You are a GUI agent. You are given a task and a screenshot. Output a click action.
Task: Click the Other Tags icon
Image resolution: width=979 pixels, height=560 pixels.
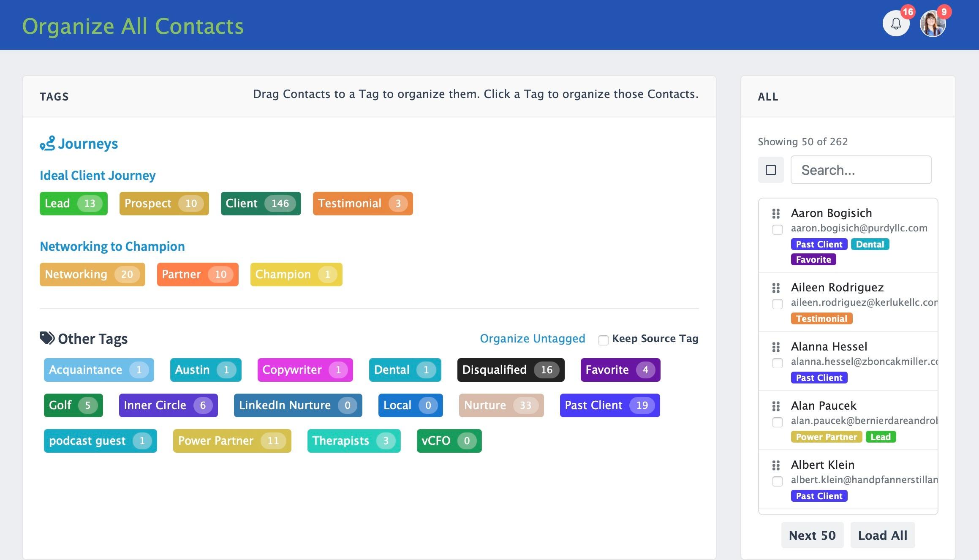click(x=47, y=338)
